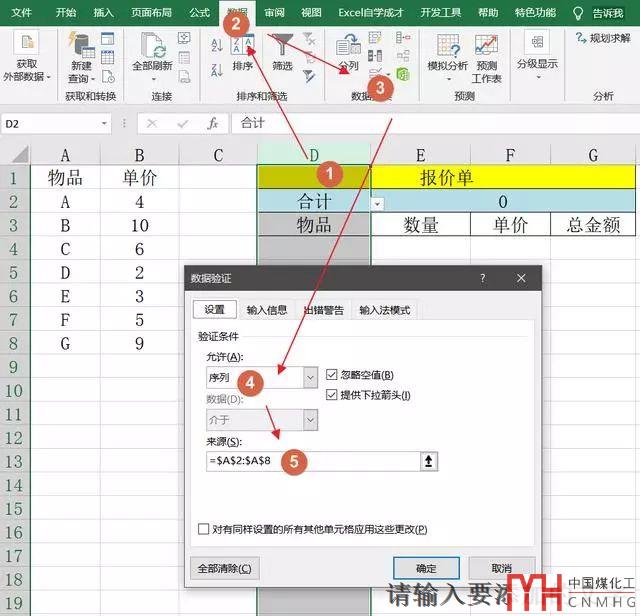The width and height of the screenshot is (640, 616).
Task: Expand the 获取外部数据 dropdown
Action: click(49, 77)
